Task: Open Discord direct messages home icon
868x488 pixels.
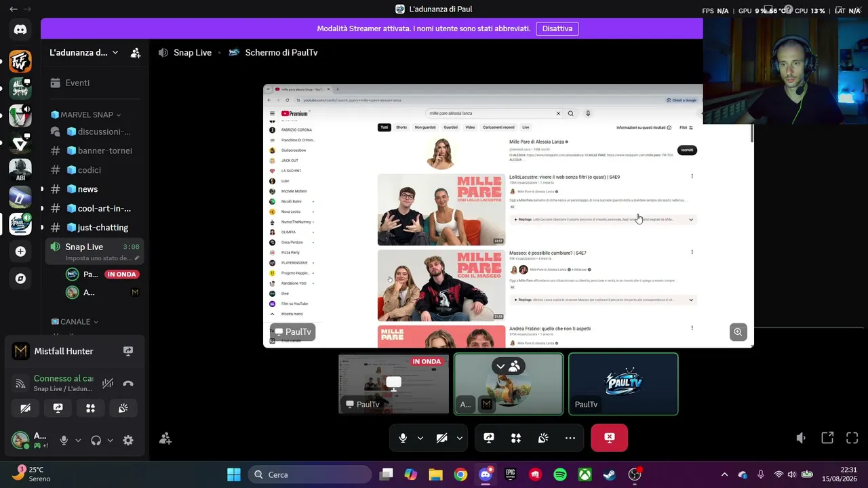Action: pyautogui.click(x=20, y=29)
